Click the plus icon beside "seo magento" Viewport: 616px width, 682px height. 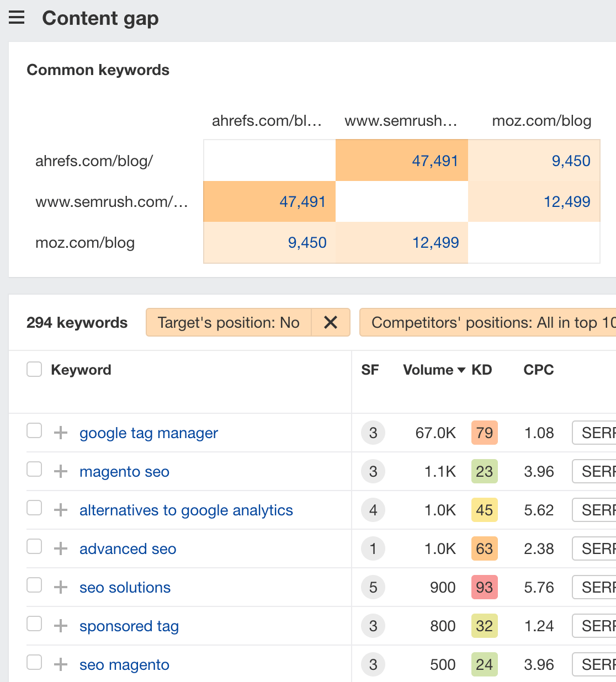point(60,664)
